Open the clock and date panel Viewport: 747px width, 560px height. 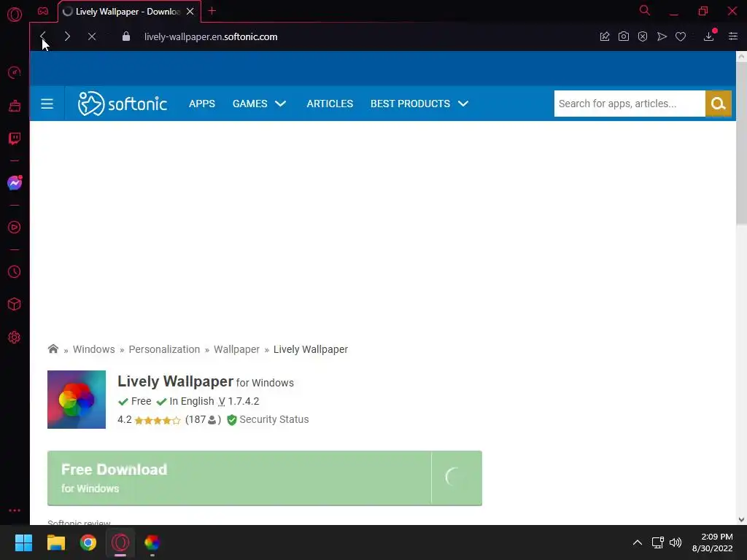pyautogui.click(x=713, y=542)
